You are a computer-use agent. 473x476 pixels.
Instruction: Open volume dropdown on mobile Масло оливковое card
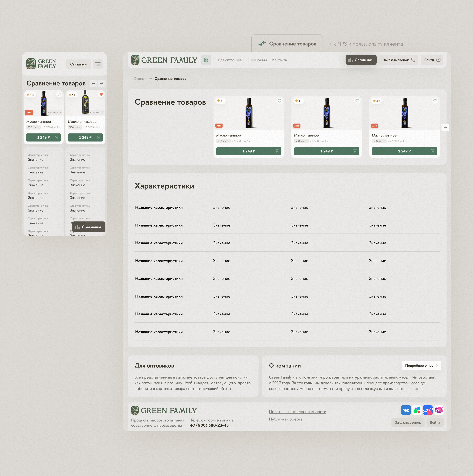click(75, 127)
